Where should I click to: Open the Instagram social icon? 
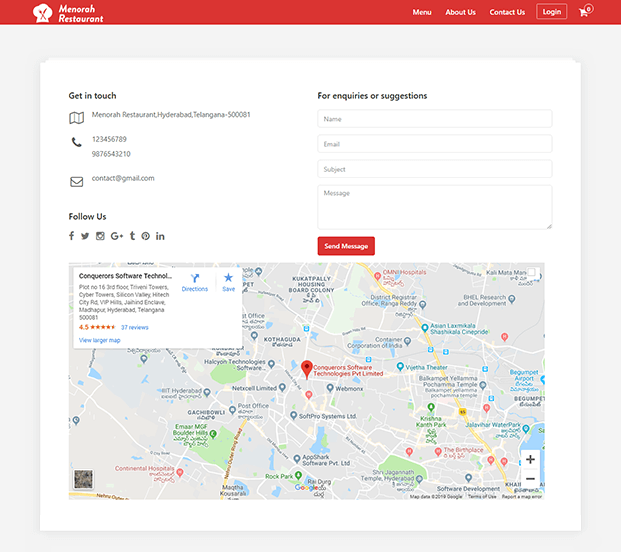point(100,236)
